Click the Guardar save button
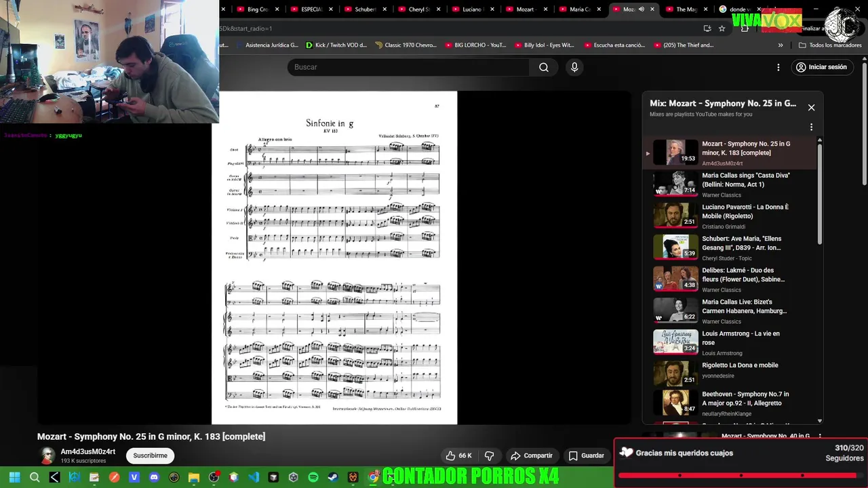The width and height of the screenshot is (868, 488). 587,455
